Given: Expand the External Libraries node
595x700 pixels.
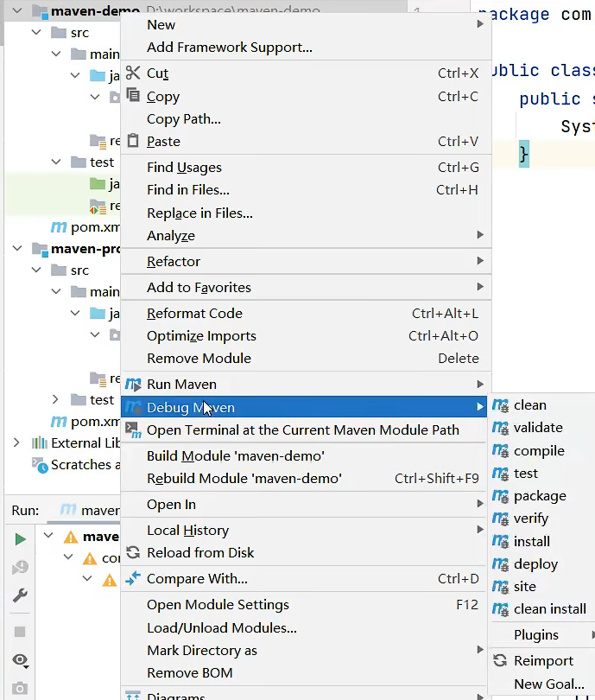Looking at the screenshot, I should coord(16,442).
